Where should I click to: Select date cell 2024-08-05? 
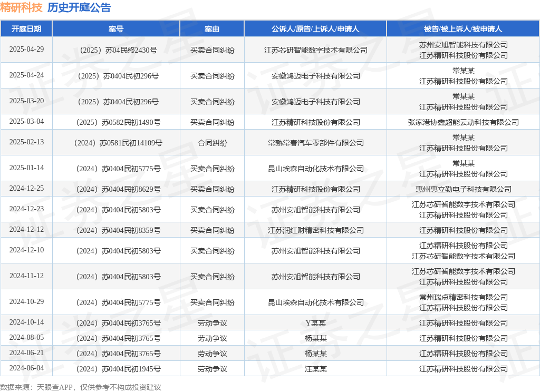[26, 337]
